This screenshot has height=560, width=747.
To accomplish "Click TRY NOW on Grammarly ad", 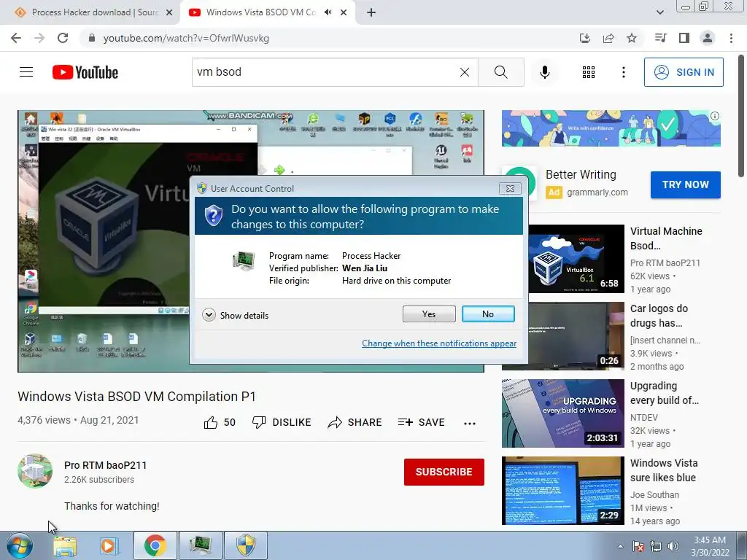I will pos(686,184).
